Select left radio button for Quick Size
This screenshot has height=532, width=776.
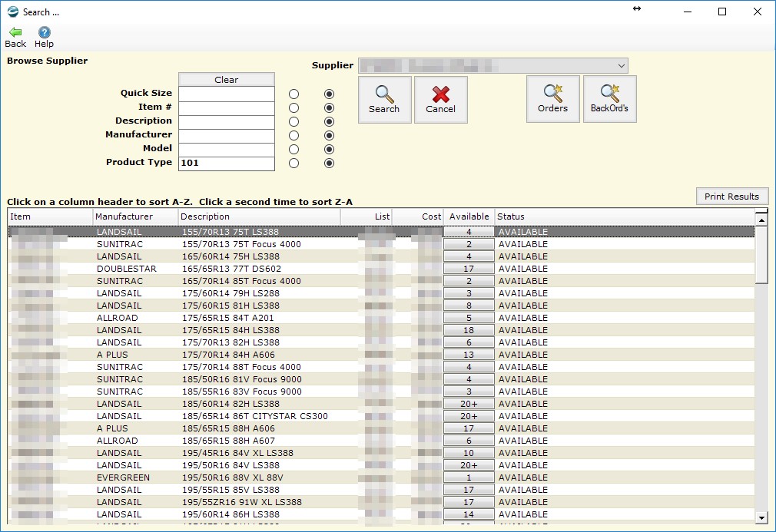pos(293,94)
